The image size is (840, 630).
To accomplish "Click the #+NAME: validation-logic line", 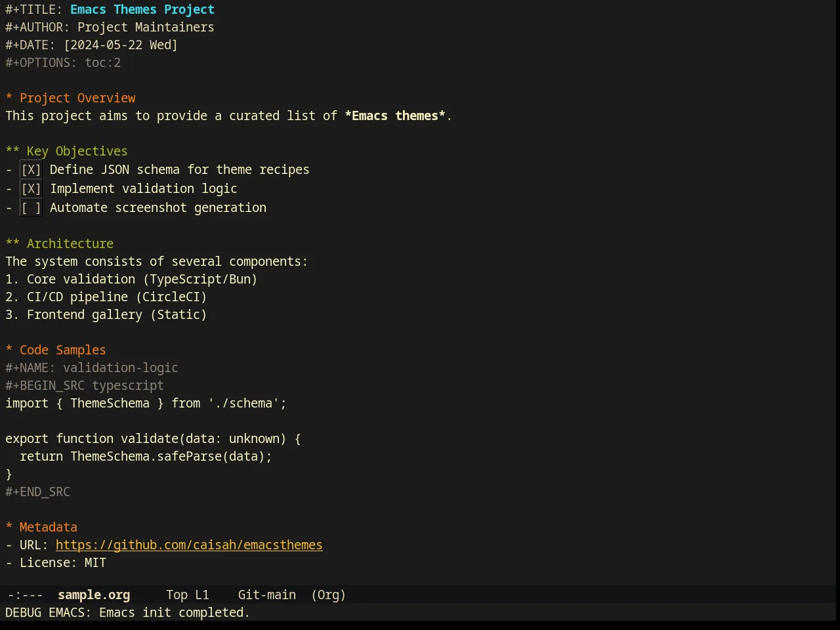I will (x=92, y=367).
